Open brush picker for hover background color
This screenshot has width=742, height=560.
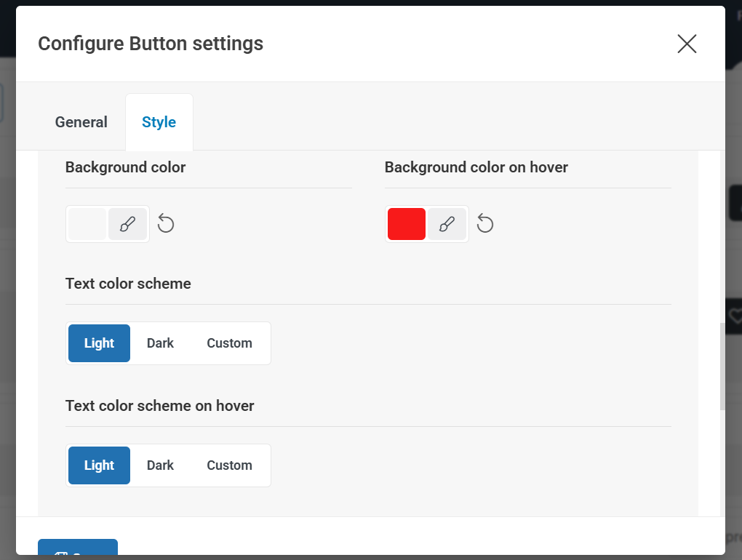tap(447, 224)
